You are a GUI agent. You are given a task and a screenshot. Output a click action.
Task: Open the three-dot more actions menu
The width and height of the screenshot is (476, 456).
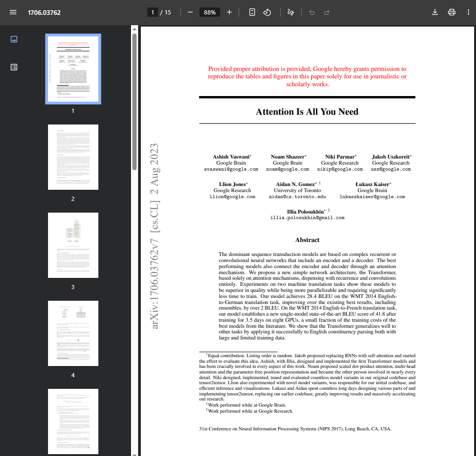pos(468,13)
